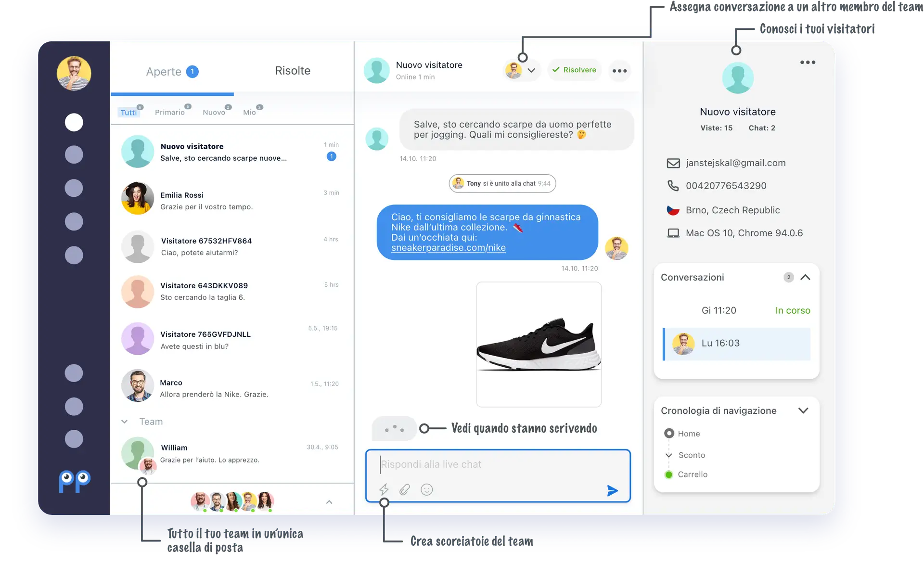Screen dimensions: 924x564
Task: Switch to the Risolte tab
Action: (293, 71)
